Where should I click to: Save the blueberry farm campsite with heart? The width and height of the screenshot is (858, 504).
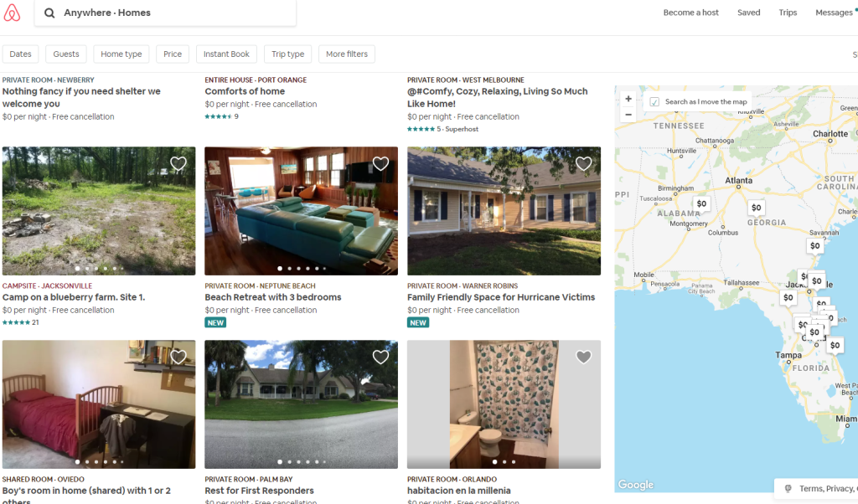tap(178, 164)
